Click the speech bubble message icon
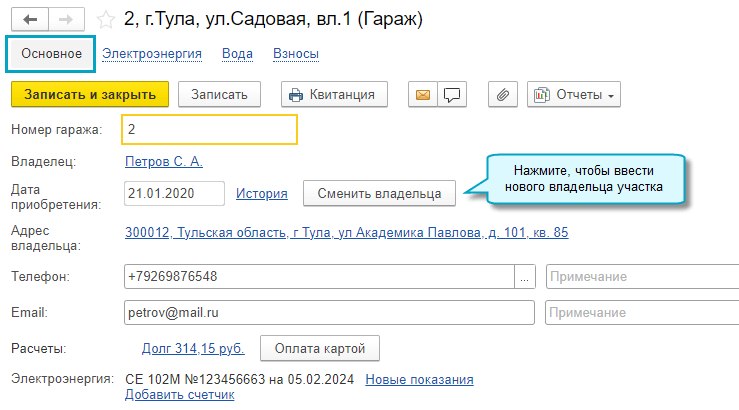 [x=452, y=95]
